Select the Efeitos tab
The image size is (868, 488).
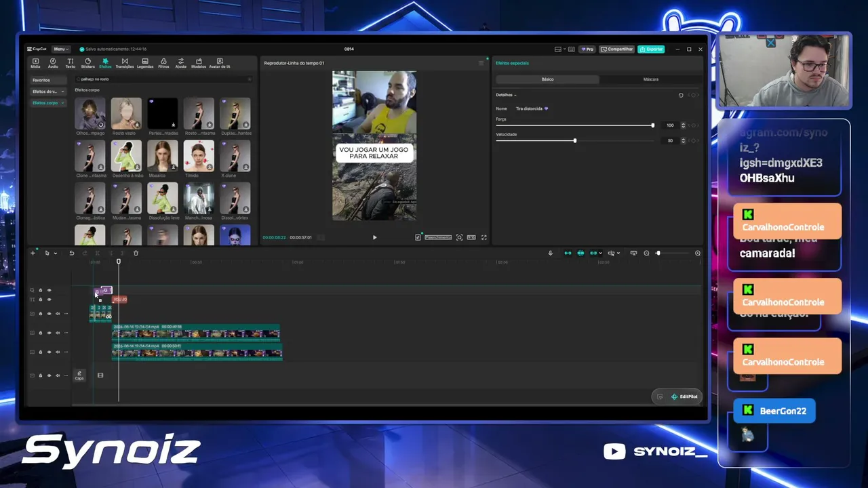tap(105, 63)
